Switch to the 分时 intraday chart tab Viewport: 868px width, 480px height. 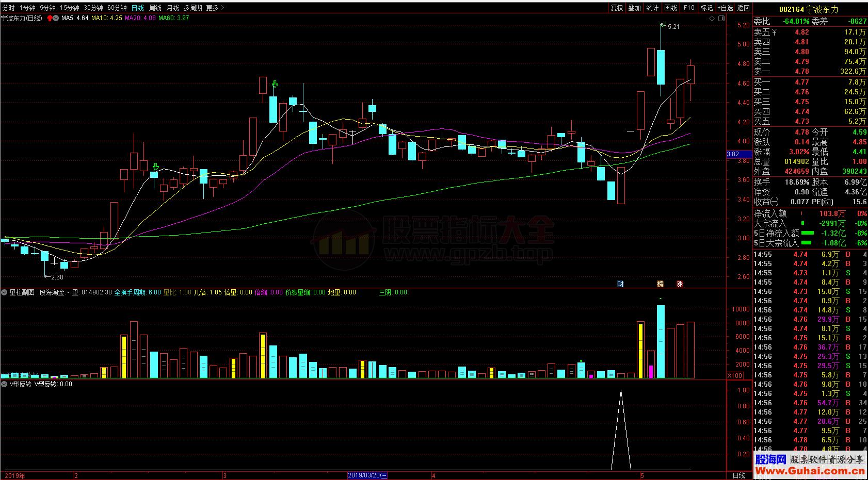[8, 8]
